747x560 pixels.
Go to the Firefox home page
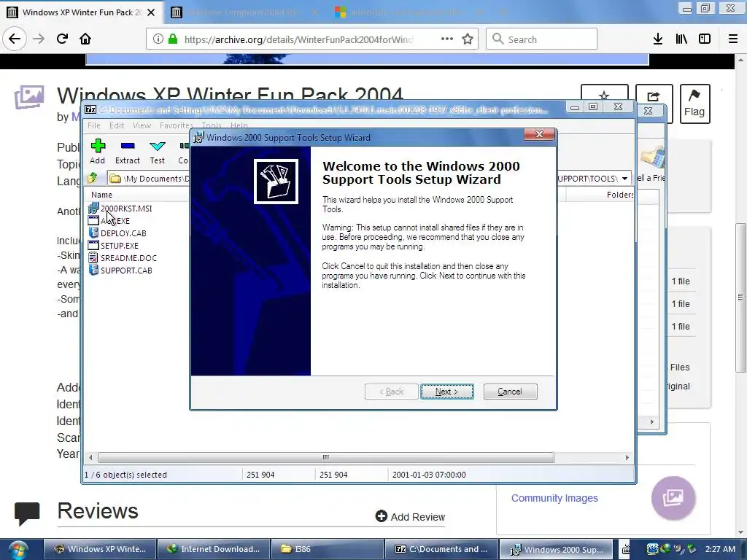85,39
